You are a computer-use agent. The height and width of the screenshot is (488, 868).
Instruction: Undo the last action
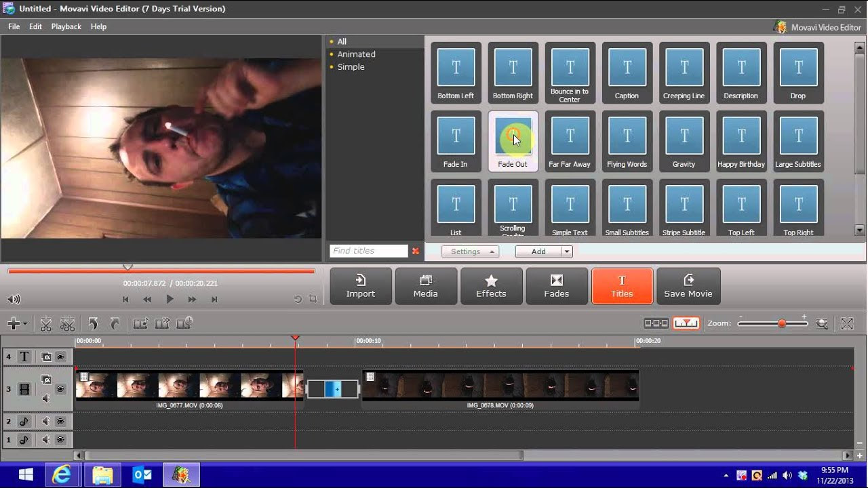click(x=92, y=323)
